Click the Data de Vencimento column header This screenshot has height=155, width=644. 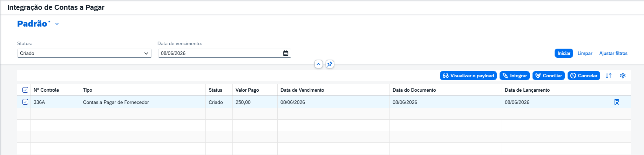click(333, 90)
